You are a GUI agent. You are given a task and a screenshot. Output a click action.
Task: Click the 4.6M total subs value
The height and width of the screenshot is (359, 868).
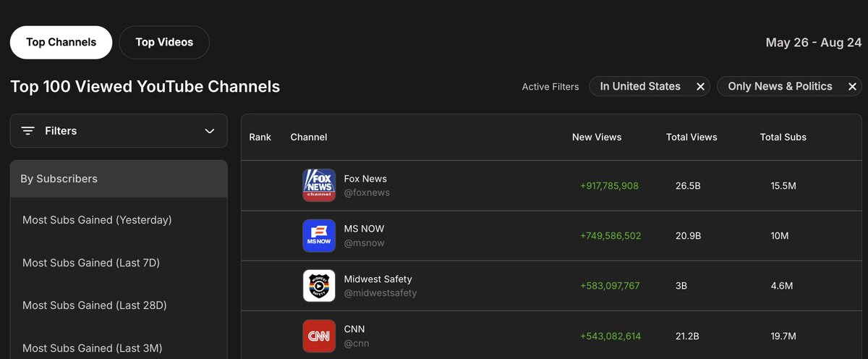coord(782,286)
